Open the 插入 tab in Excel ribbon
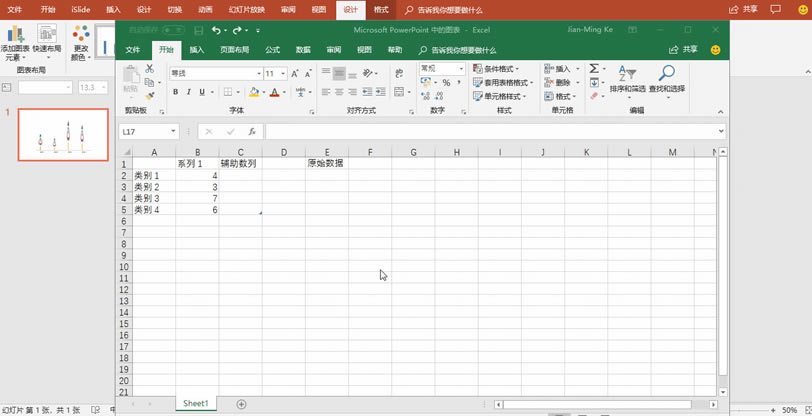Screen dimensions: 812x416 (x=197, y=49)
